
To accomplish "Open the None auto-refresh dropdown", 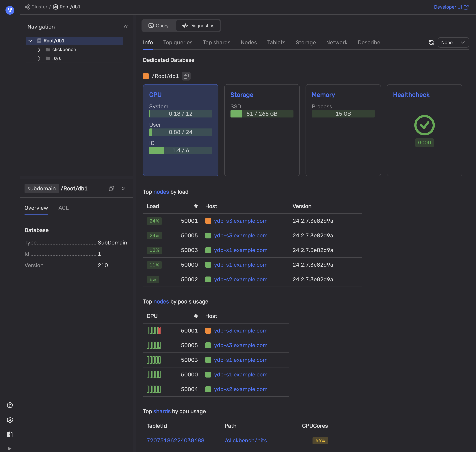I will (453, 42).
